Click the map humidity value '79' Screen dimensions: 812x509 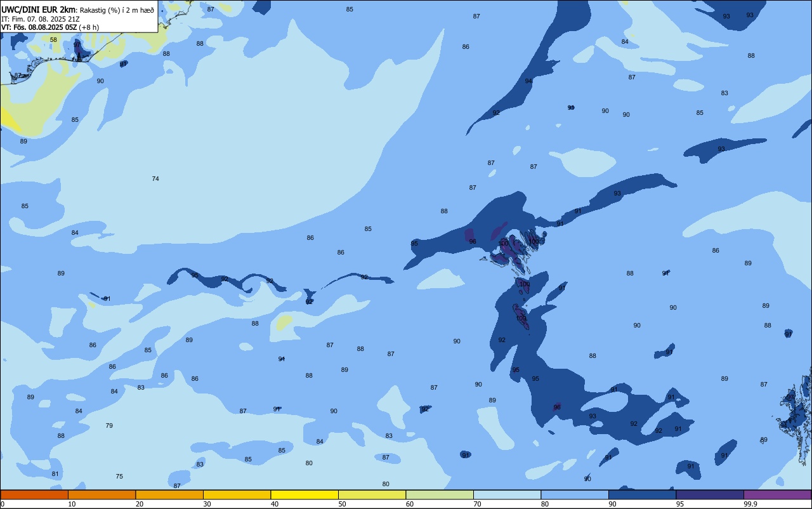point(109,426)
